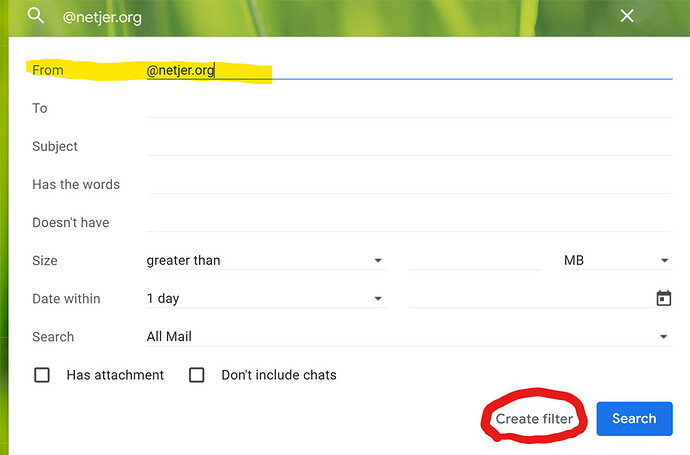
Task: Click the Size label
Action: (44, 261)
